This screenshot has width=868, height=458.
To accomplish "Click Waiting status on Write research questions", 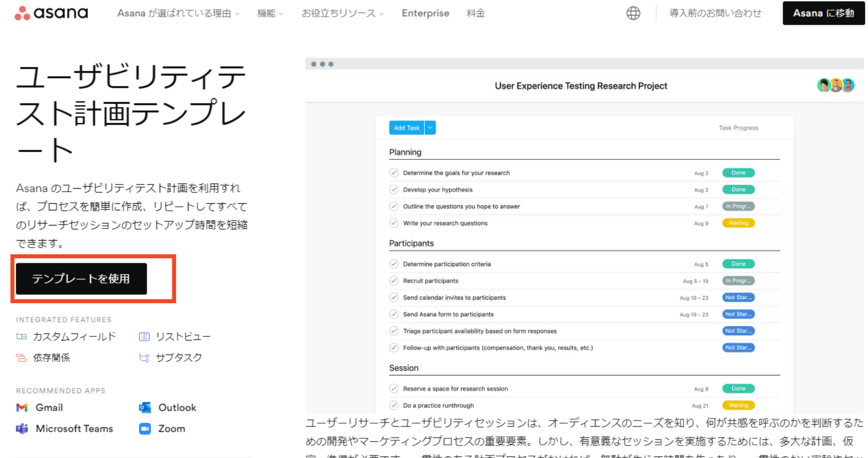I will (x=738, y=223).
